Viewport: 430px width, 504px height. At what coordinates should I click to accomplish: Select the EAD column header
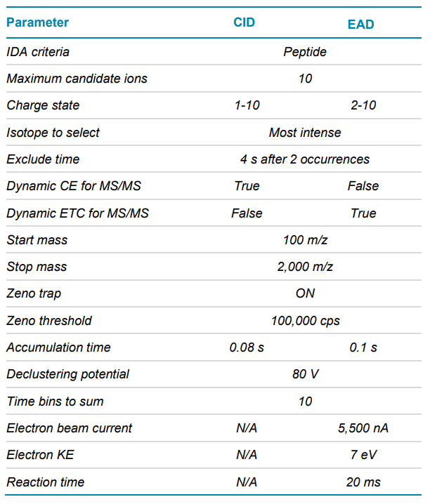(x=360, y=25)
